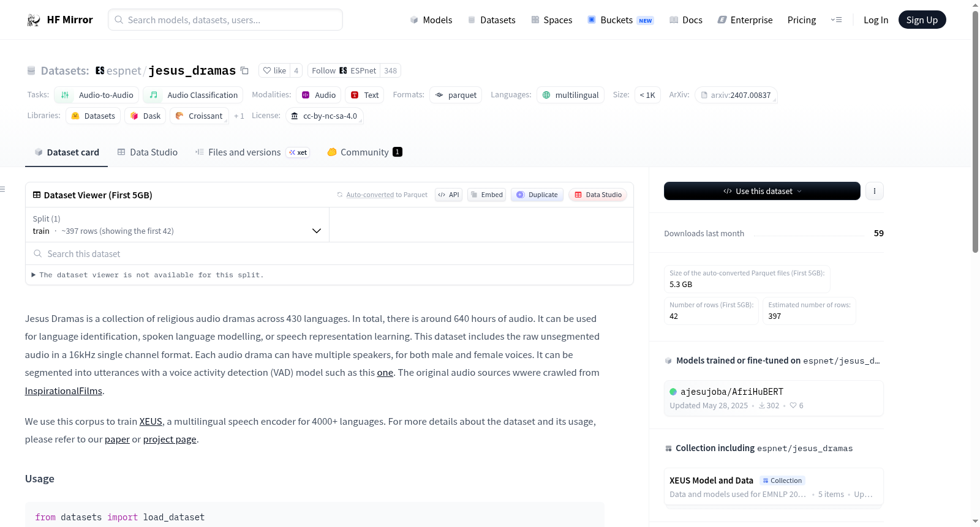The image size is (980, 527).
Task: Open the three-dot more options menu
Action: [875, 191]
